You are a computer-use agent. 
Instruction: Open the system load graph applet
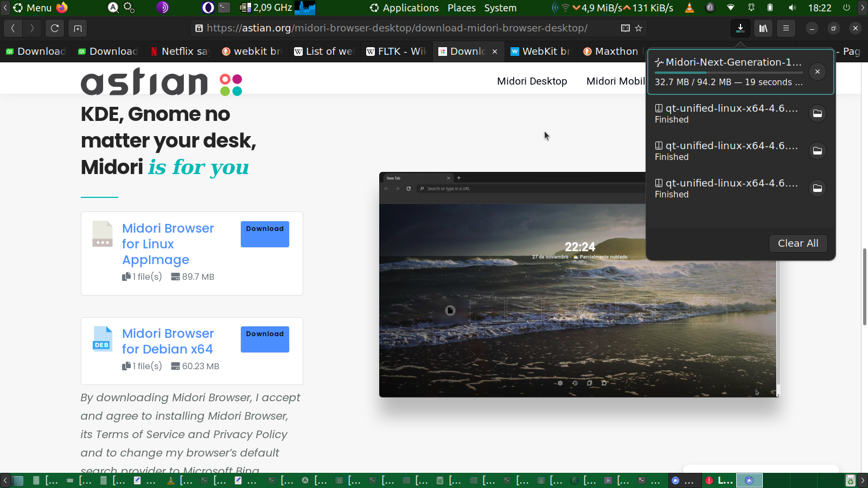point(305,8)
